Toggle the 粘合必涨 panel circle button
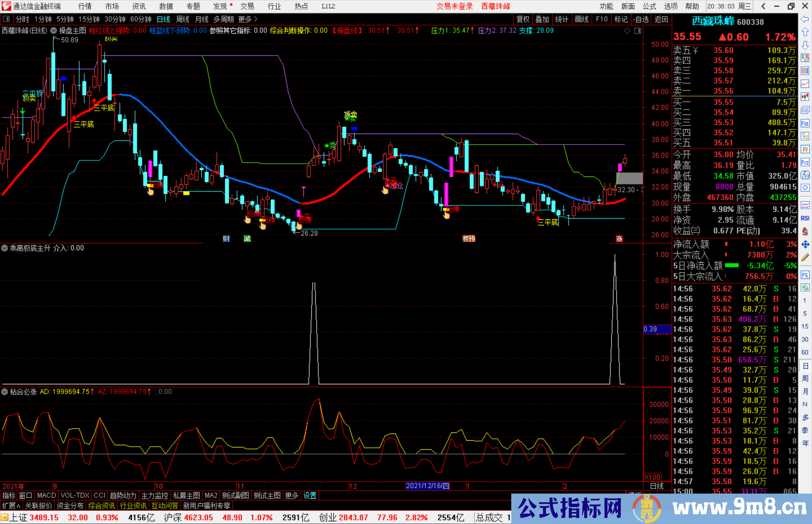812x524 pixels. (5, 392)
